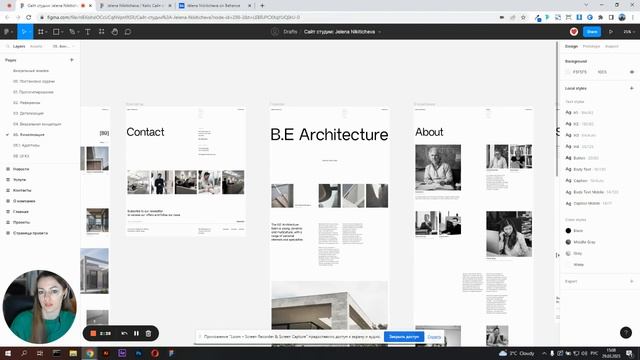
Task: Click the blue close-access button in Loom notice
Action: (x=404, y=337)
